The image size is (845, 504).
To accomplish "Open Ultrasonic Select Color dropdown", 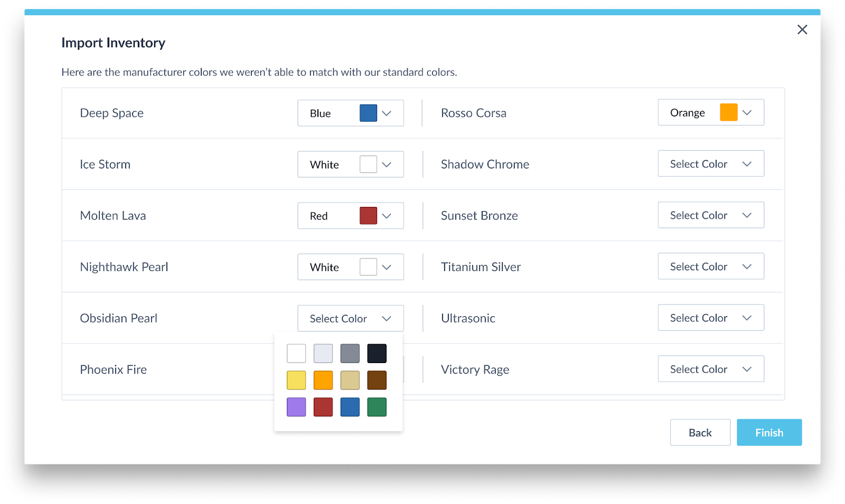I will coord(711,317).
